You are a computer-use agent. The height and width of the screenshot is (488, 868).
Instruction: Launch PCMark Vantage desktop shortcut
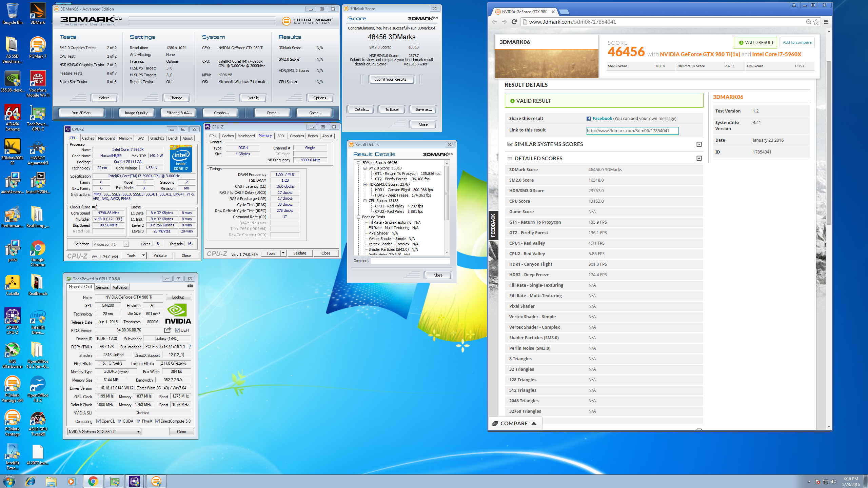point(13,423)
